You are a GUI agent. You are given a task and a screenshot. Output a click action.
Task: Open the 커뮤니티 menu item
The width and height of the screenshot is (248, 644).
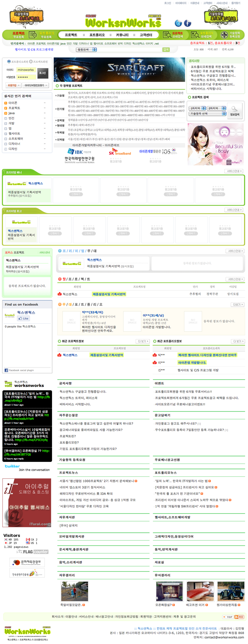point(124,35)
